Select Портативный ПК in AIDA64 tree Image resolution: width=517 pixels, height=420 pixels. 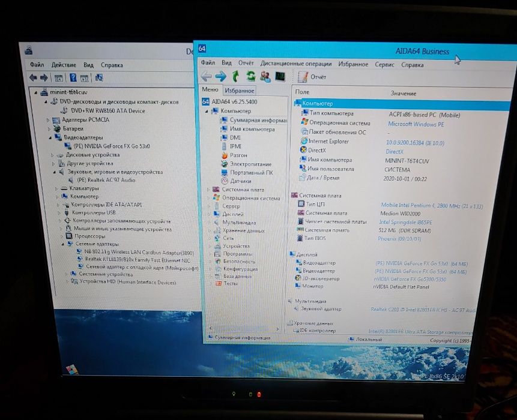(247, 173)
